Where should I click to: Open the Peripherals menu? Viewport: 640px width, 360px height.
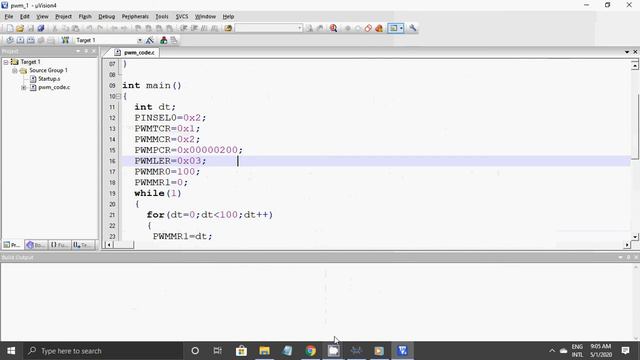[x=135, y=16]
